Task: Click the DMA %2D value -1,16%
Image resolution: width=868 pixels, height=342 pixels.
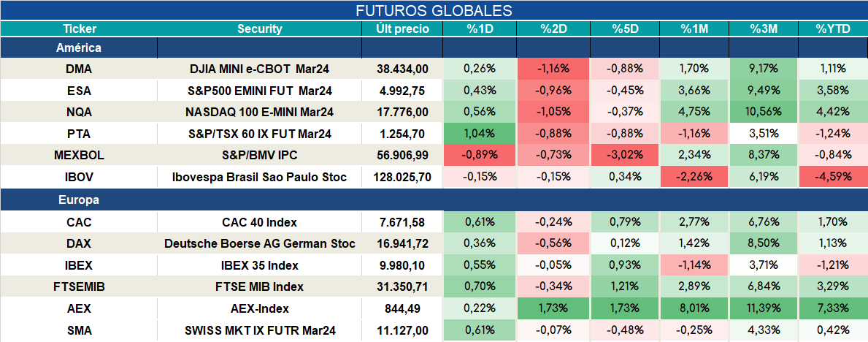Action: coord(553,69)
